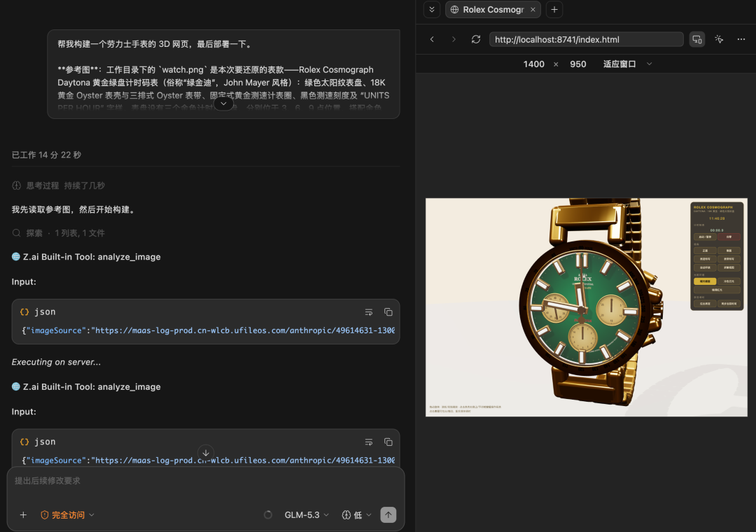Jump to latest message with down-arrow button
The width and height of the screenshot is (756, 532).
(206, 453)
